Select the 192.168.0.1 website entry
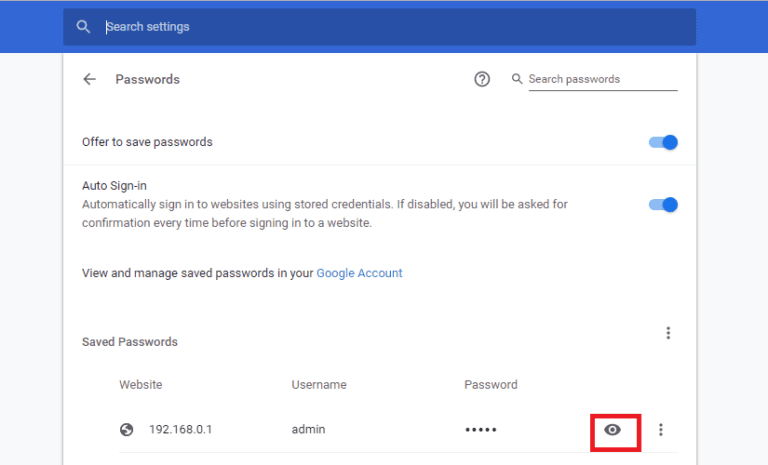Screen dimensions: 768x465 point(181,430)
